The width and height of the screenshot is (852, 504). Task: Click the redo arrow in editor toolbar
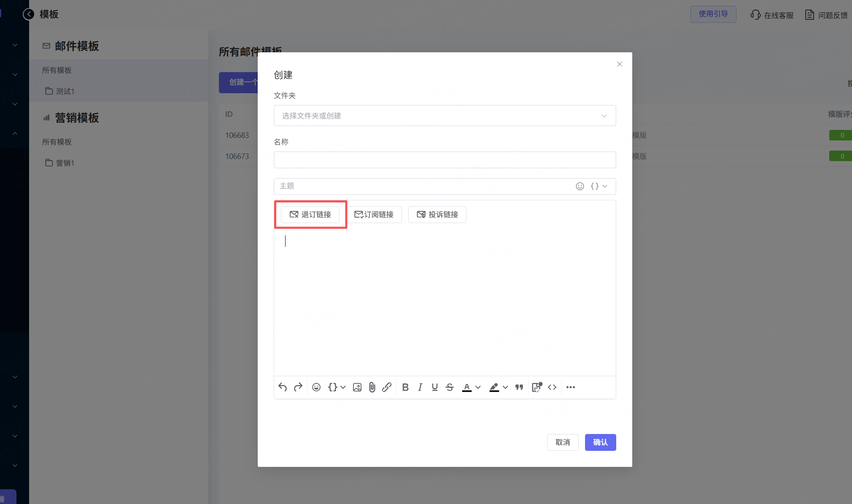(x=298, y=387)
